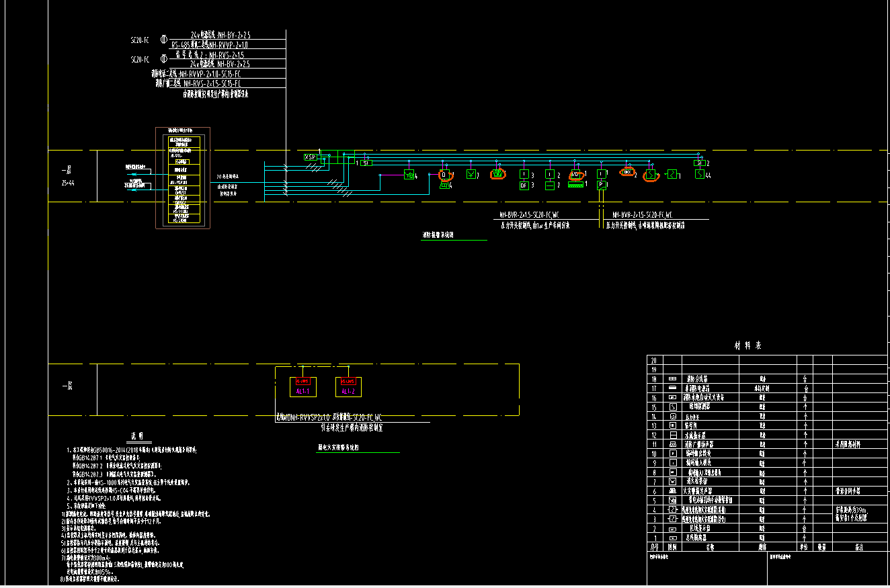Click the D device symbol
The height and width of the screenshot is (588, 890).
click(x=444, y=174)
